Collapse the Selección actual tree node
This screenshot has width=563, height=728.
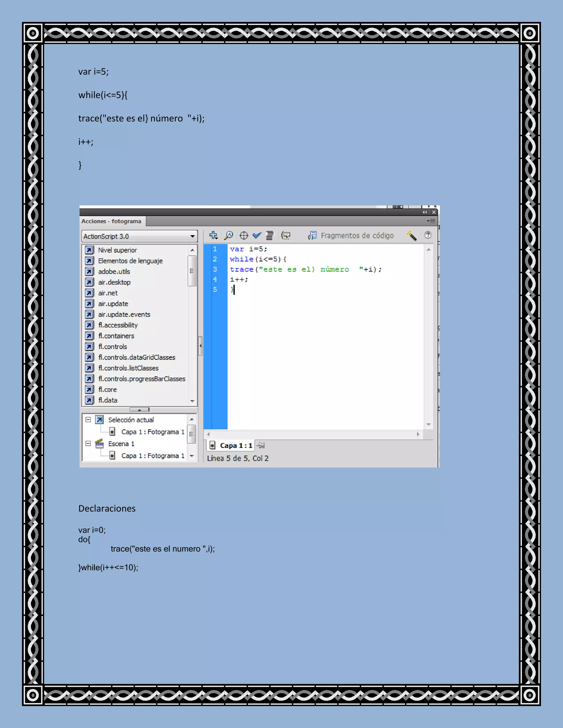tap(88, 420)
